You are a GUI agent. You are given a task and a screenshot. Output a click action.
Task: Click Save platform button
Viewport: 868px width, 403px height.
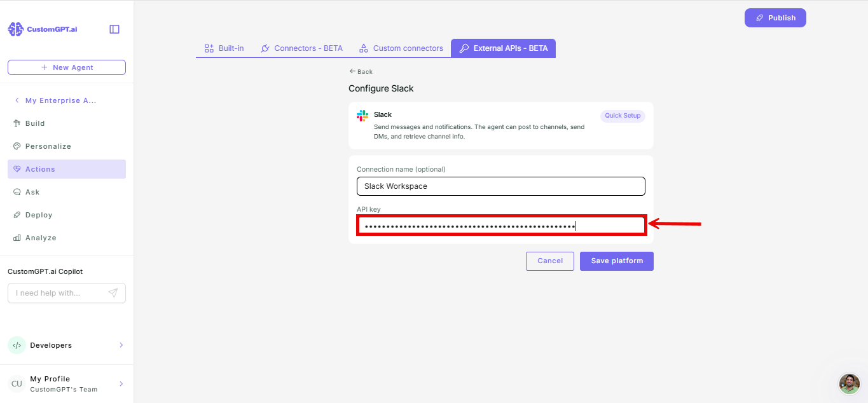(x=617, y=261)
